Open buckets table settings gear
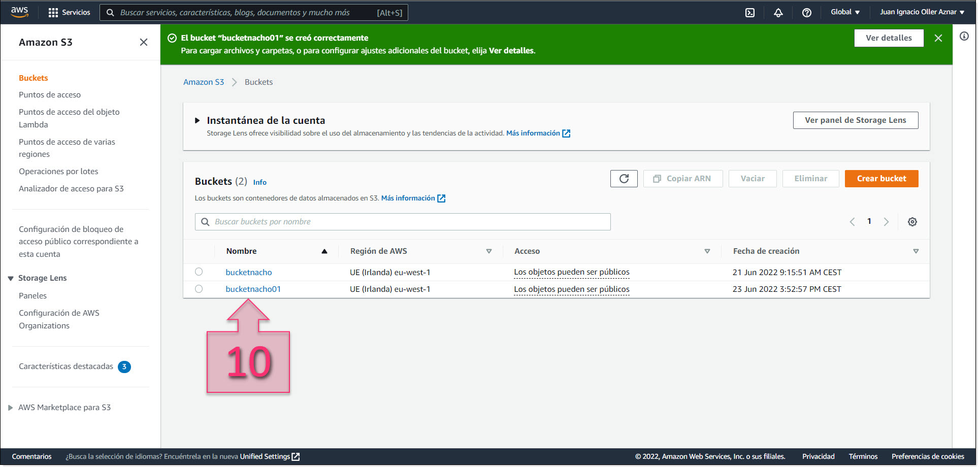This screenshot has height=469, width=980. pyautogui.click(x=912, y=222)
